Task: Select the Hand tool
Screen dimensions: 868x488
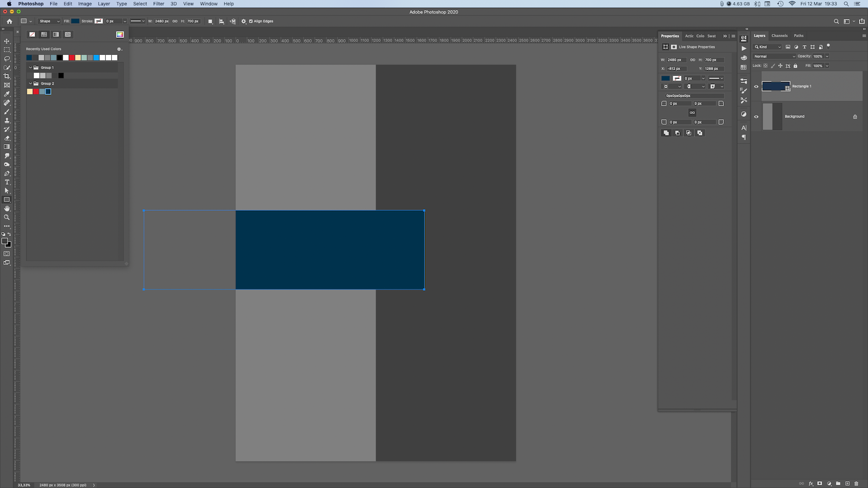Action: pyautogui.click(x=7, y=208)
